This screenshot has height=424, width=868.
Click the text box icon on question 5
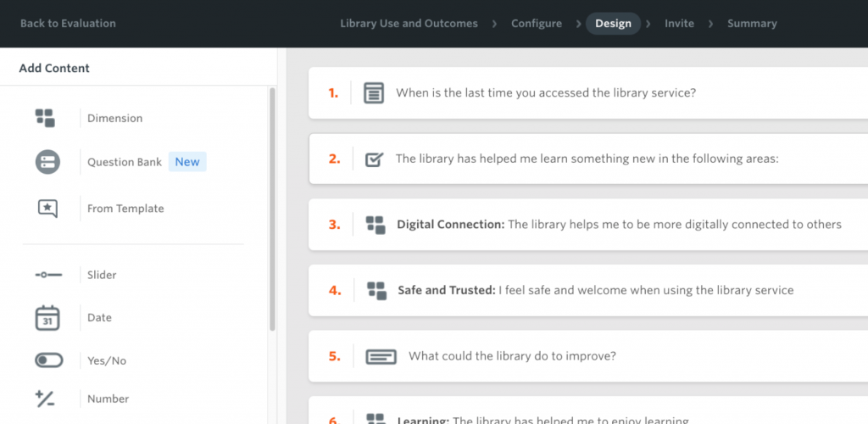pos(381,356)
